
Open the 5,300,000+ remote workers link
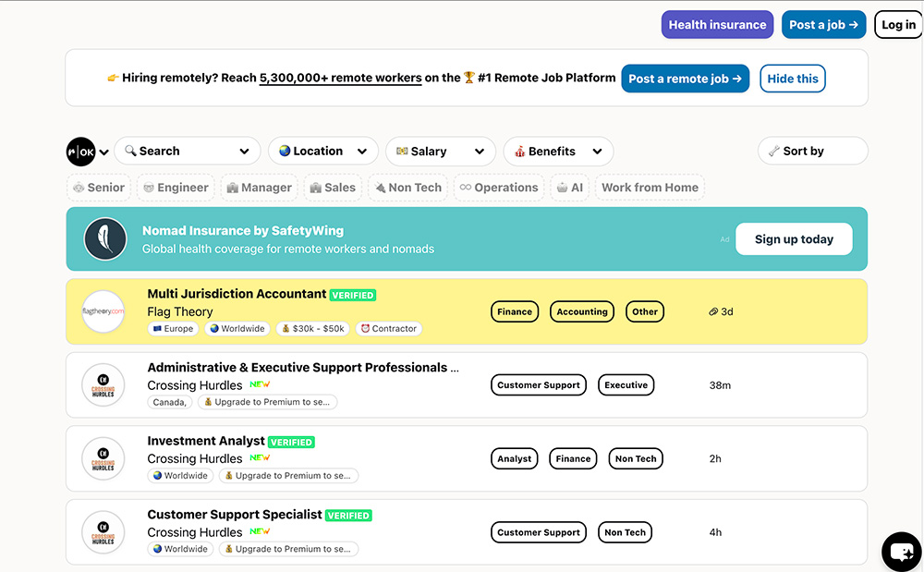(341, 78)
